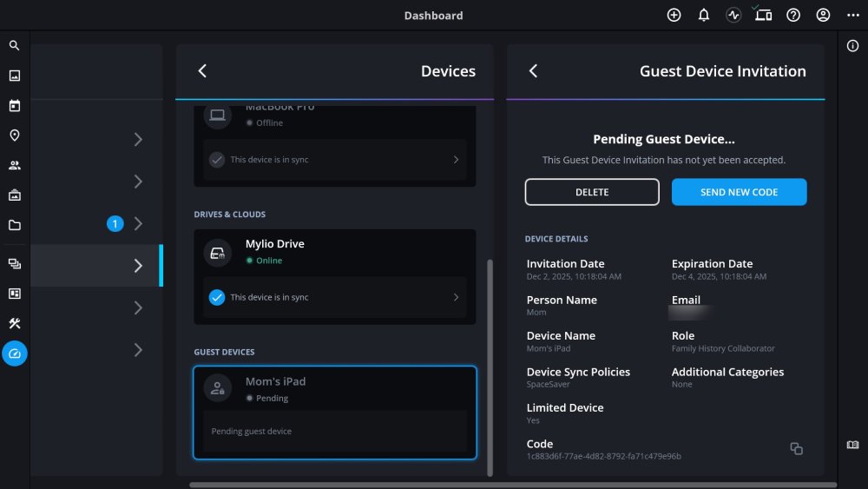
Task: Click the 'Offline' status text
Action: coord(270,123)
